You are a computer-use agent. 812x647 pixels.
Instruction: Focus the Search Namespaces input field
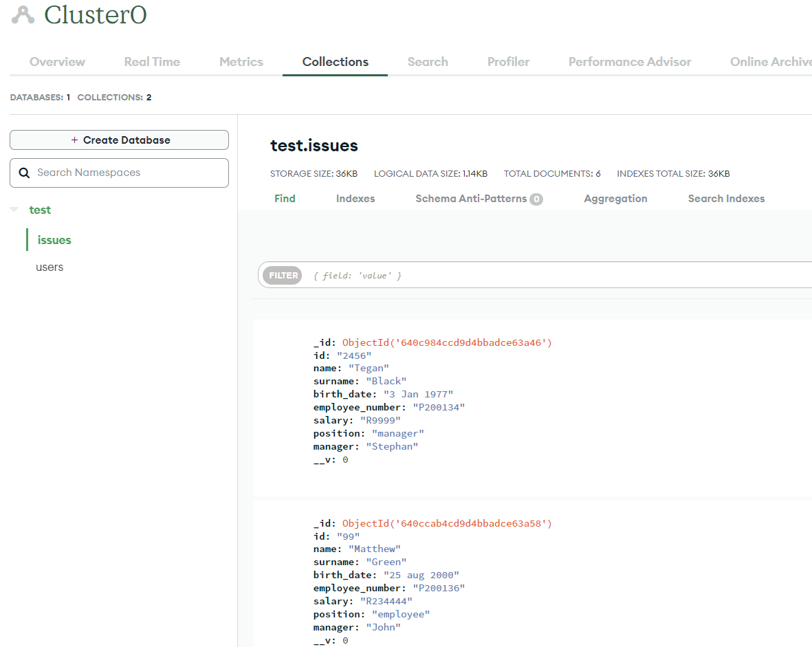click(x=119, y=173)
